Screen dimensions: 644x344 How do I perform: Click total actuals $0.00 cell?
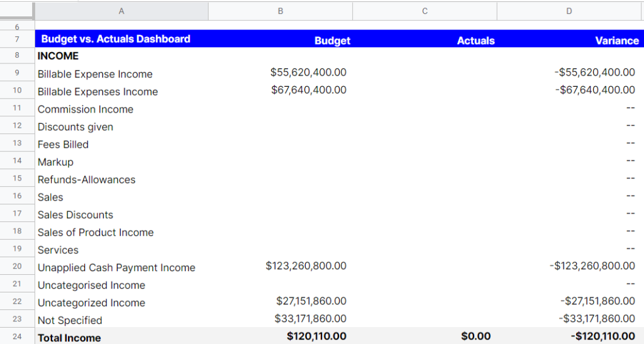point(425,336)
